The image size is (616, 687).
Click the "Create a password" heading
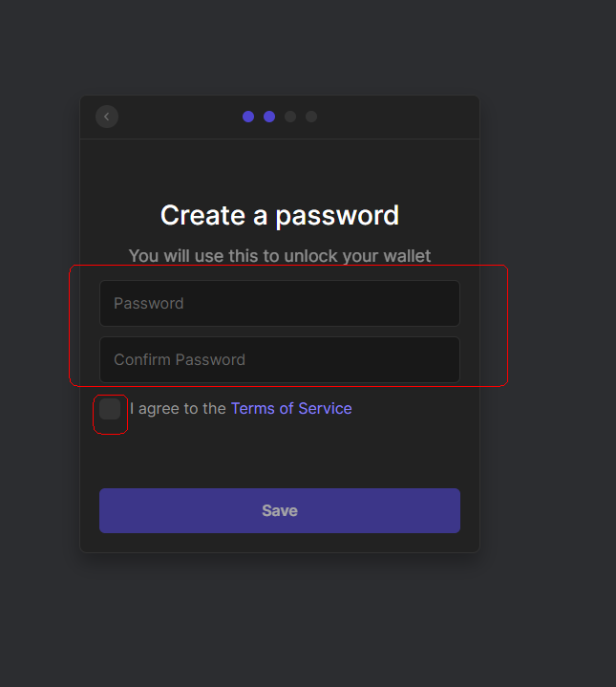pos(279,216)
